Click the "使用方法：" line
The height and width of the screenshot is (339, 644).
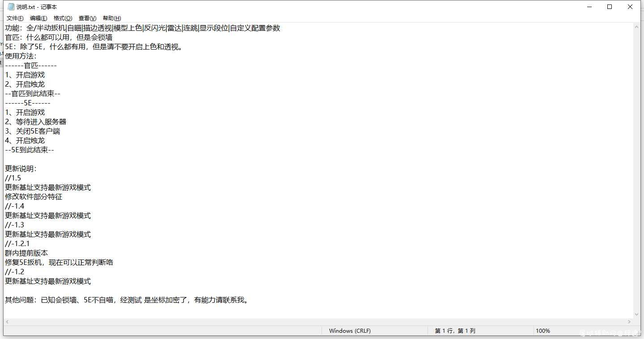pos(21,56)
